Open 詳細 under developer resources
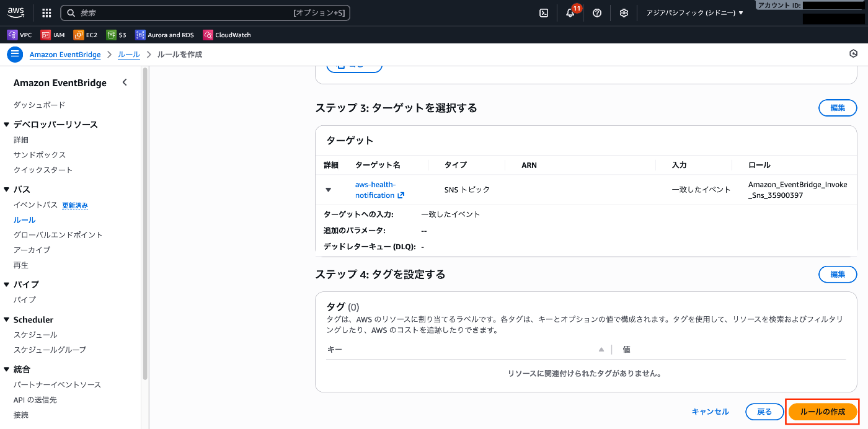 click(21, 140)
